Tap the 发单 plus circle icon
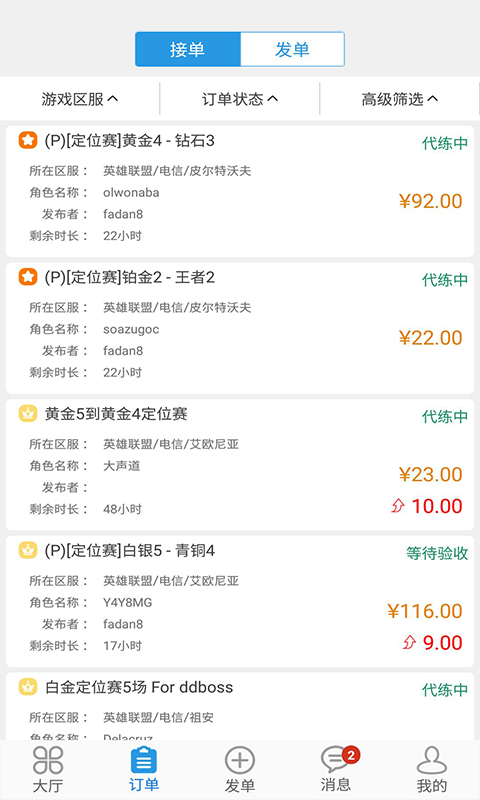 coord(240,760)
